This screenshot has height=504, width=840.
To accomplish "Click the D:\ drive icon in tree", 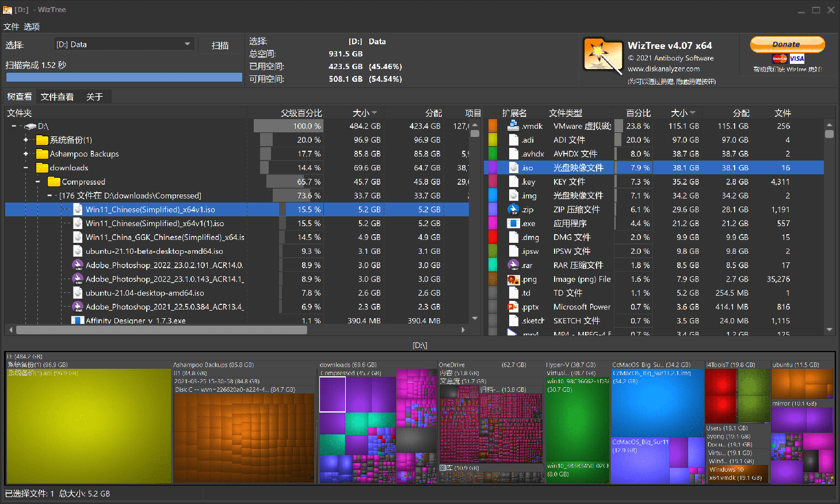I will 30,126.
